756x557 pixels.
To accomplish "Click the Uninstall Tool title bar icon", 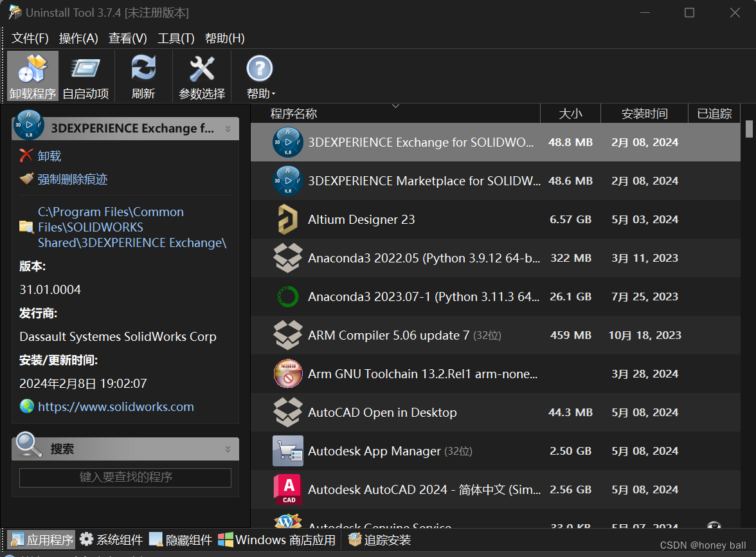I will [15, 12].
